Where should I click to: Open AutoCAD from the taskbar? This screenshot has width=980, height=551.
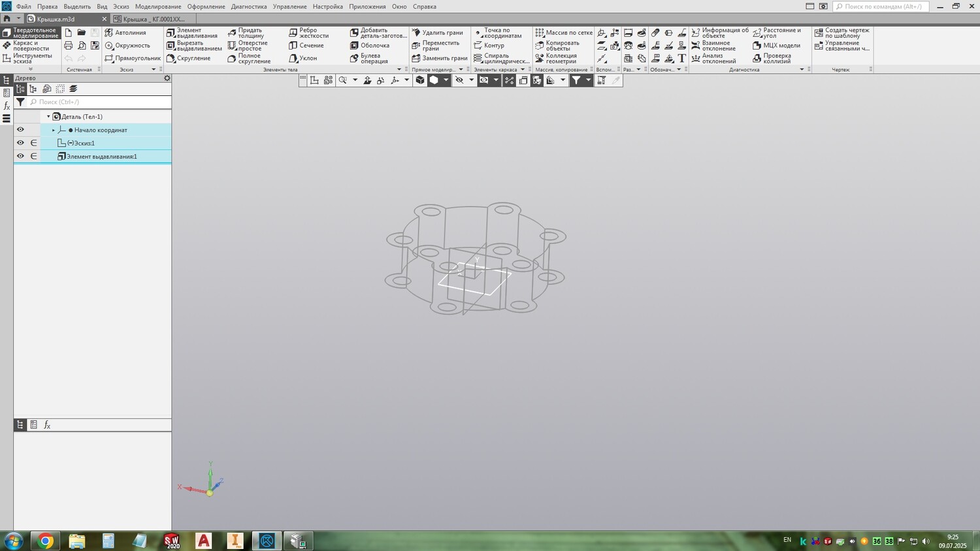pyautogui.click(x=204, y=541)
